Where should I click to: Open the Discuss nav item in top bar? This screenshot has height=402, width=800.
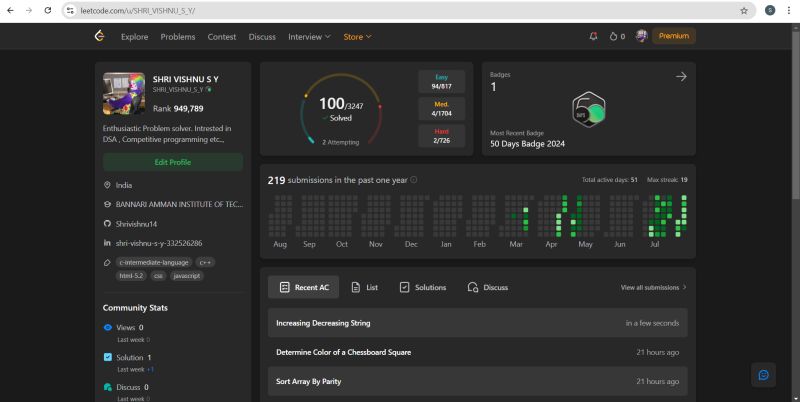[x=262, y=37]
